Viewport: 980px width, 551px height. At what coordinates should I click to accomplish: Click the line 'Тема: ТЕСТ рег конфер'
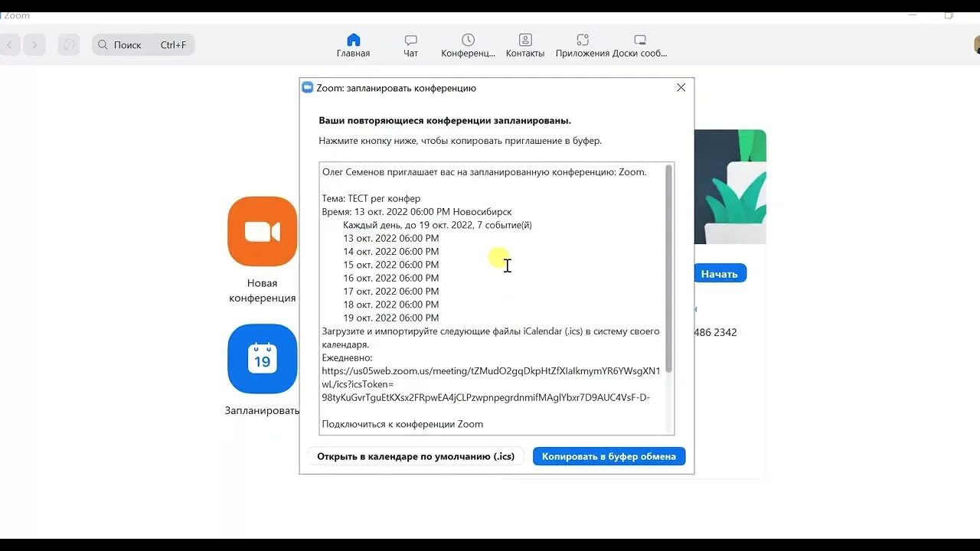371,198
